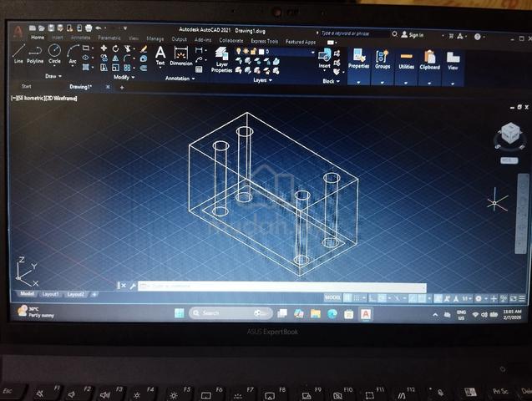
Task: Open the Properties panel button
Action: pos(358,59)
